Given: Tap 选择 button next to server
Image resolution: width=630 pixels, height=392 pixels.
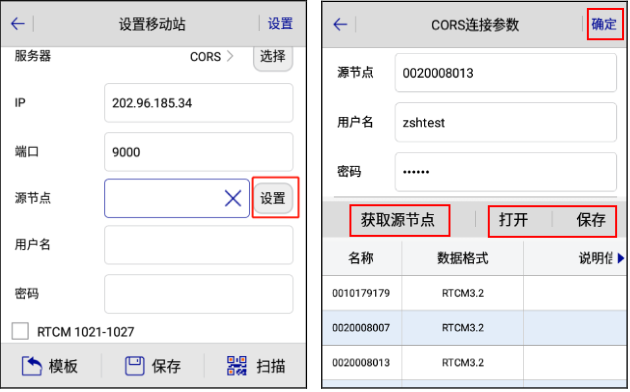Looking at the screenshot, I should (273, 57).
